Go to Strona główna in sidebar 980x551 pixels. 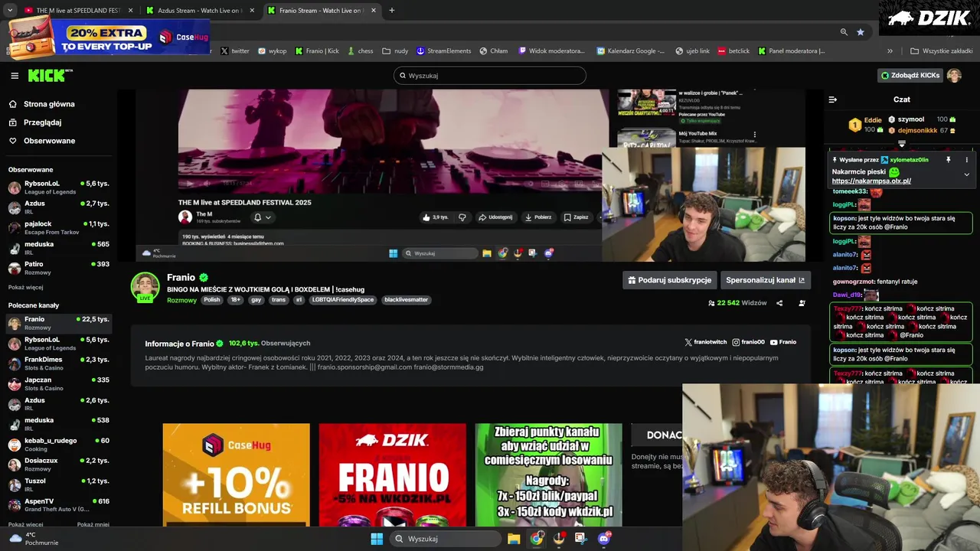49,104
